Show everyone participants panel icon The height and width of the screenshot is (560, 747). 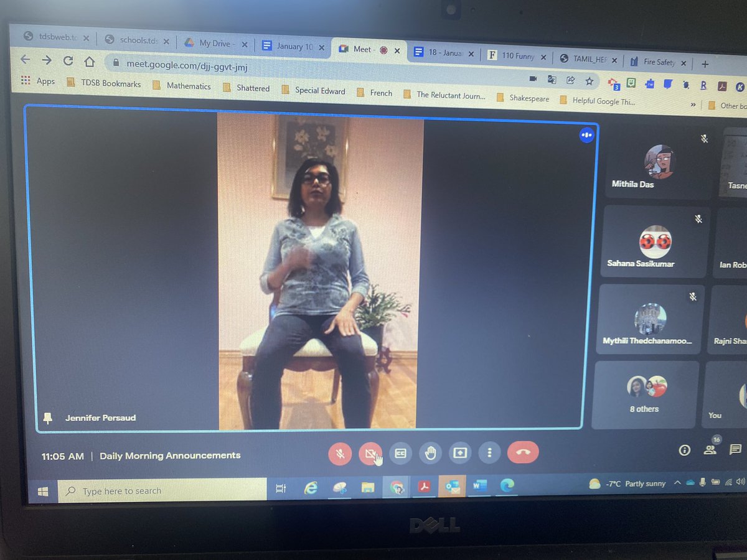tap(710, 449)
